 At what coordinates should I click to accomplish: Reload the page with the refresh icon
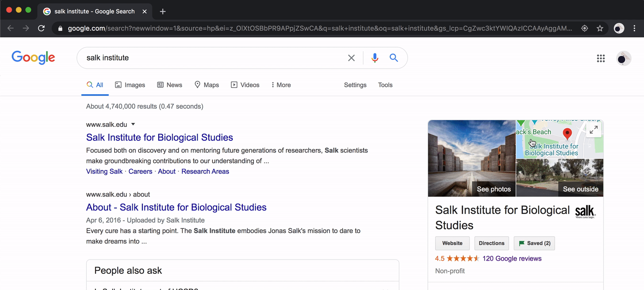[x=41, y=28]
